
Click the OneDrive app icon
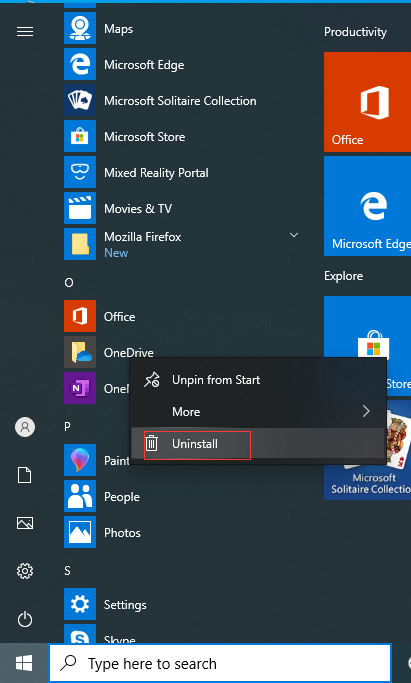click(80, 352)
